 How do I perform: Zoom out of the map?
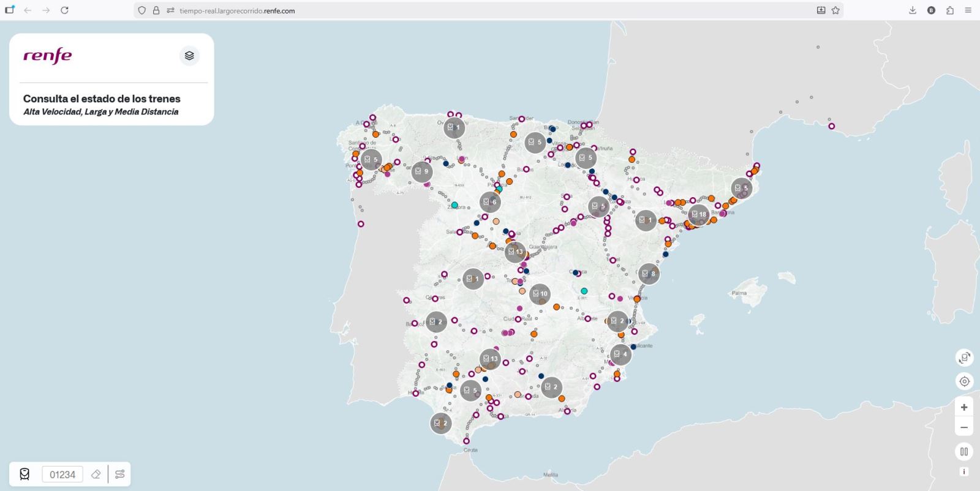point(964,427)
